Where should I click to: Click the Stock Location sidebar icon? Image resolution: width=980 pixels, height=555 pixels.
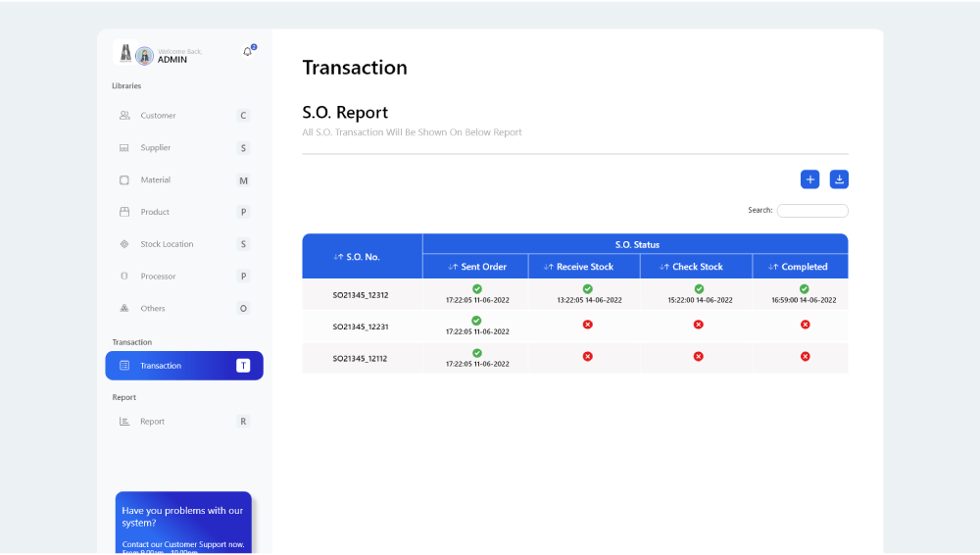click(124, 244)
